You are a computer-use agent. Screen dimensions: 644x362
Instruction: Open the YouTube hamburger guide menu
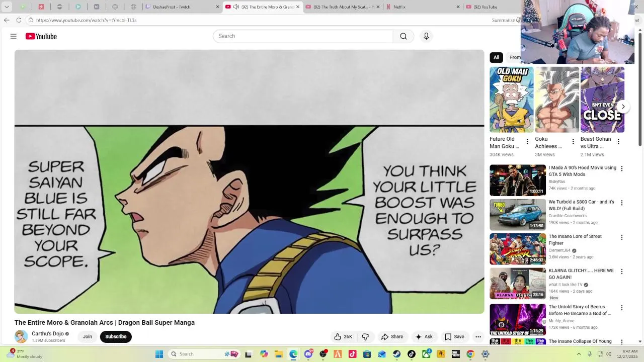[14, 36]
